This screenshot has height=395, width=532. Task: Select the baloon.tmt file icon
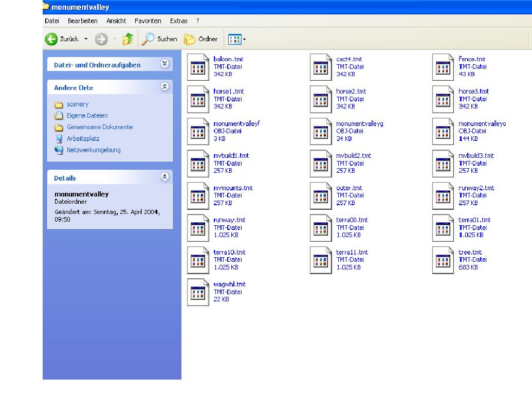click(198, 67)
